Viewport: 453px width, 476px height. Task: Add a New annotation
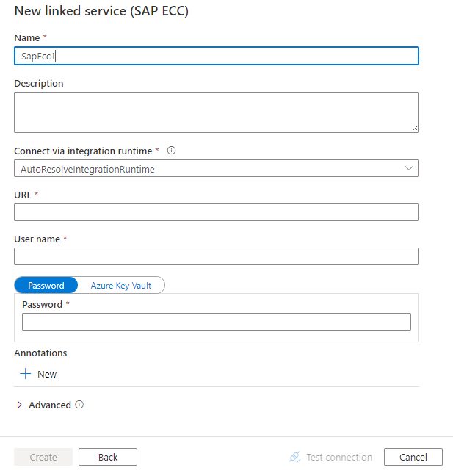(46, 374)
